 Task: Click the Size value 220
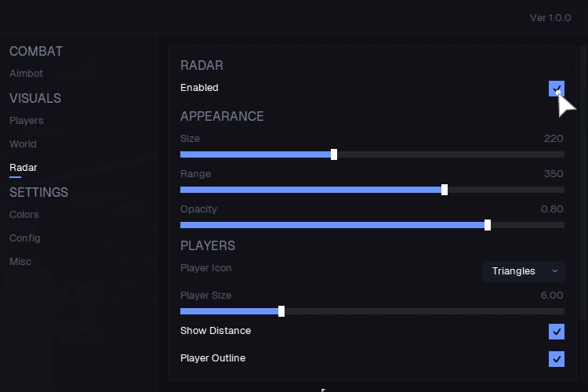tap(554, 139)
